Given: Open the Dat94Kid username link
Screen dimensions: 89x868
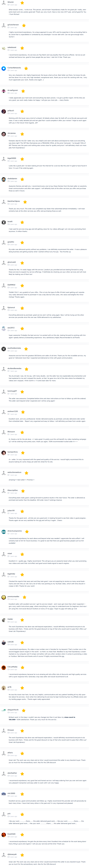Looking at the screenshot, I should (x=11, y=285).
